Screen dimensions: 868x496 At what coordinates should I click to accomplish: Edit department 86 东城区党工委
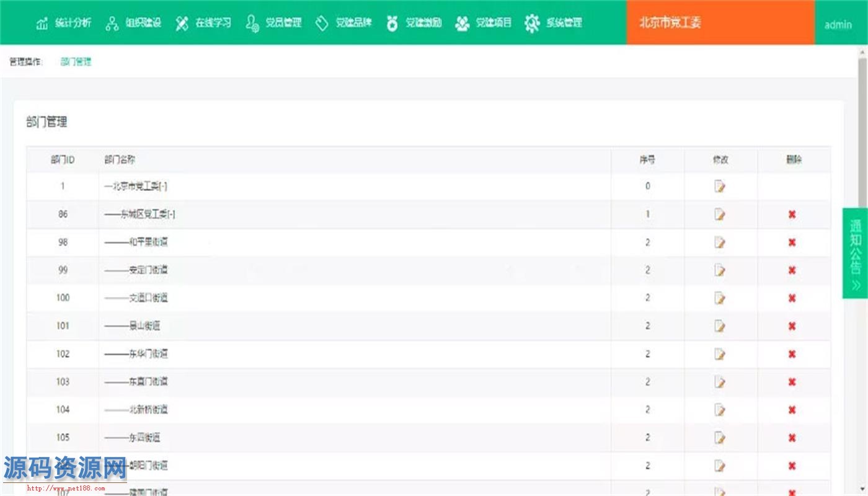(720, 215)
